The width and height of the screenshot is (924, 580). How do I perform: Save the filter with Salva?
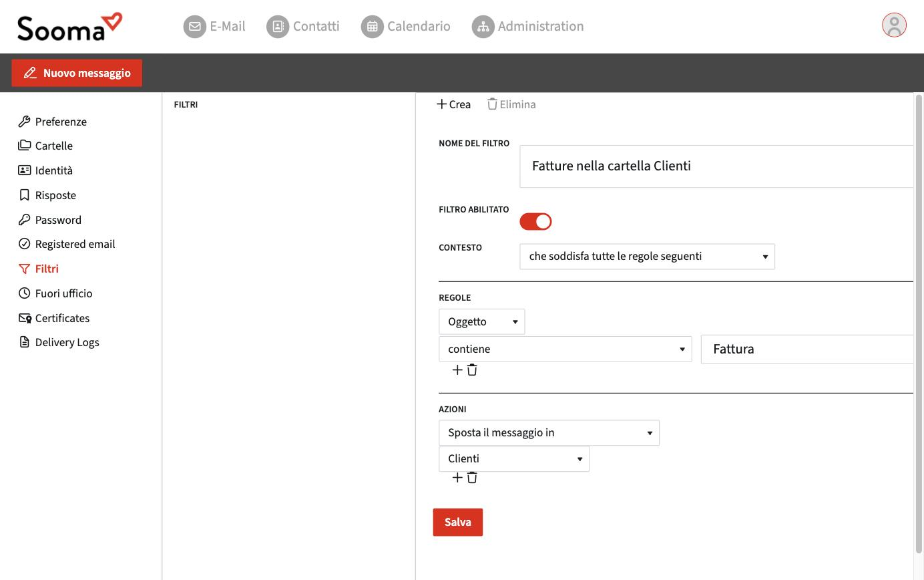pos(458,522)
